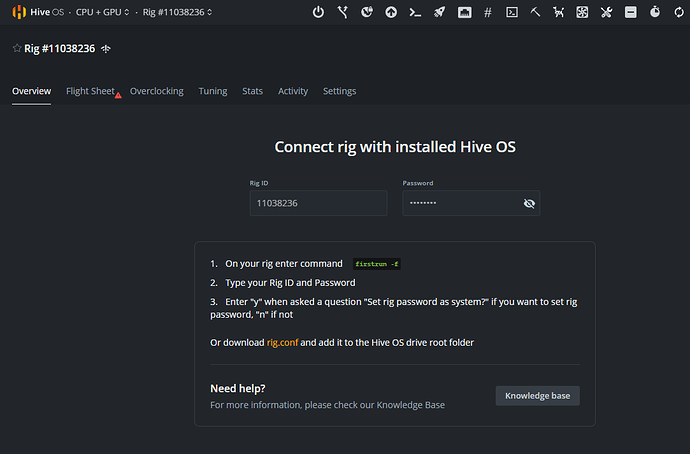Click the drive storage icon
Image resolution: width=690 pixels, height=454 pixels.
pyautogui.click(x=631, y=12)
